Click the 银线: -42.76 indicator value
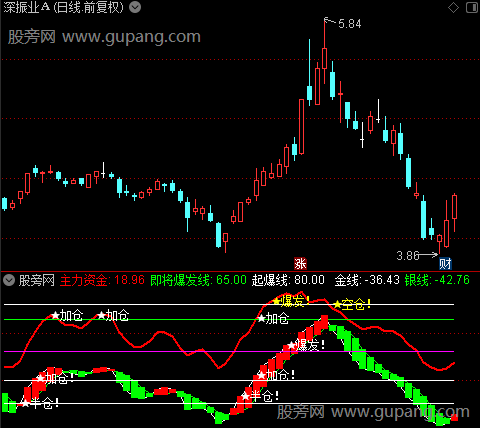The width and height of the screenshot is (480, 428). (x=437, y=280)
